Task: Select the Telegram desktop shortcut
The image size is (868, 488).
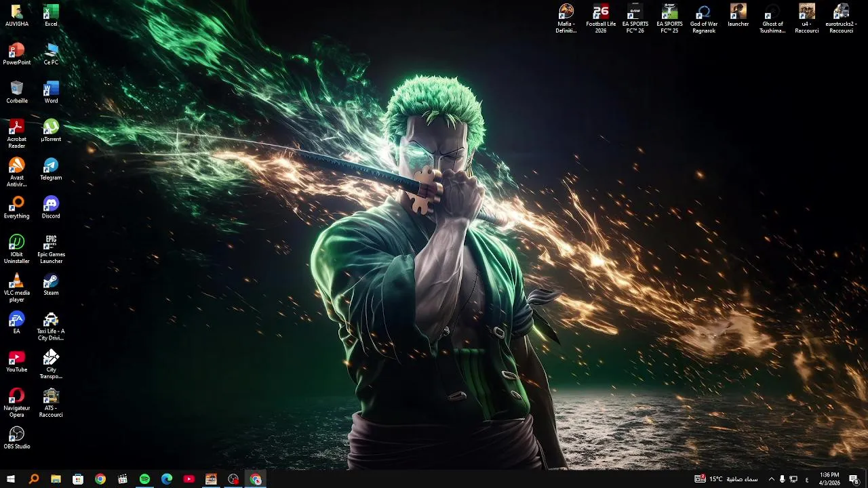Action: 51,169
